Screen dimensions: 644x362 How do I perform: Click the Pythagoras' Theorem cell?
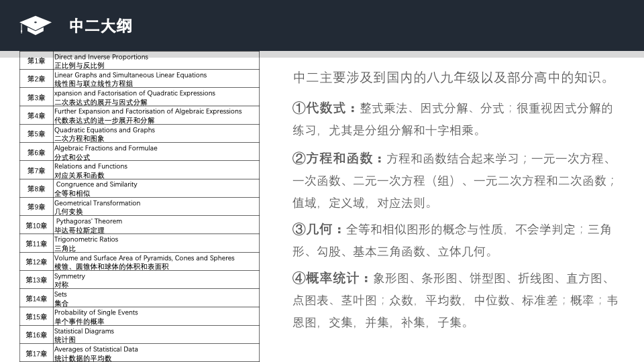[x=156, y=225]
